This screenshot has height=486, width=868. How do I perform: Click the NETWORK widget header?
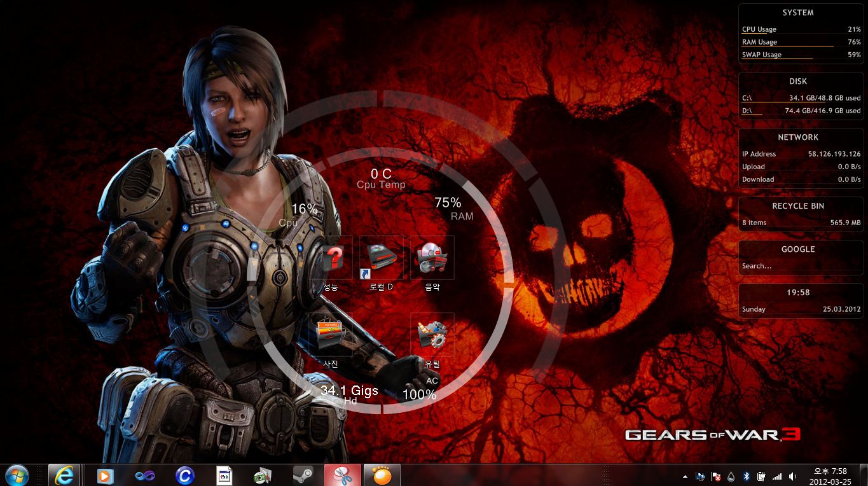click(x=798, y=137)
